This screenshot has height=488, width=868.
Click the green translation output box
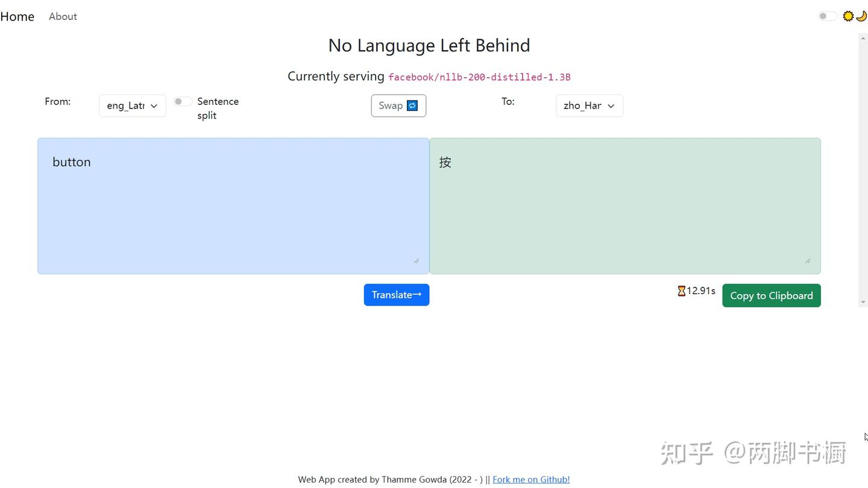pyautogui.click(x=625, y=206)
